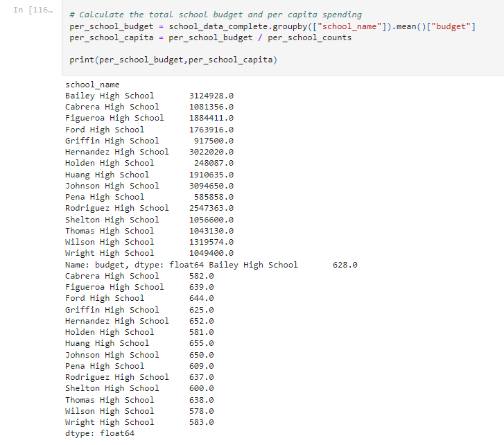Click Shelton per capita value 600.0

click(x=201, y=387)
